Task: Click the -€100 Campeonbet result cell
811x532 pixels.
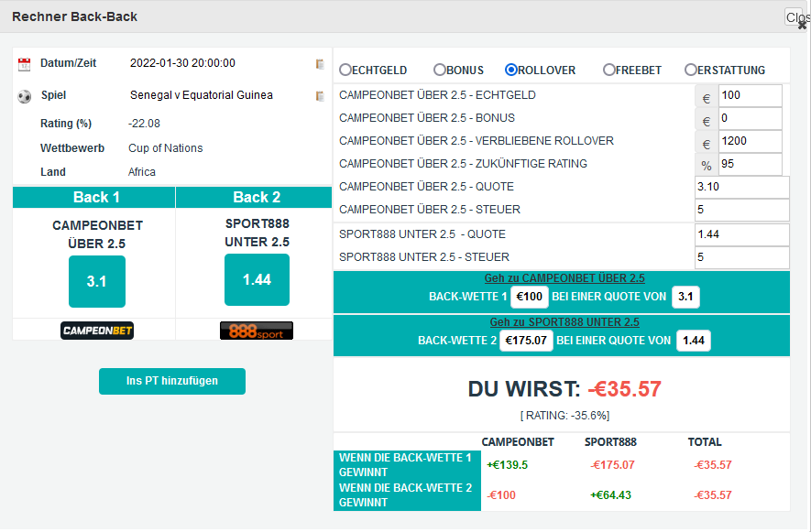Action: click(501, 495)
